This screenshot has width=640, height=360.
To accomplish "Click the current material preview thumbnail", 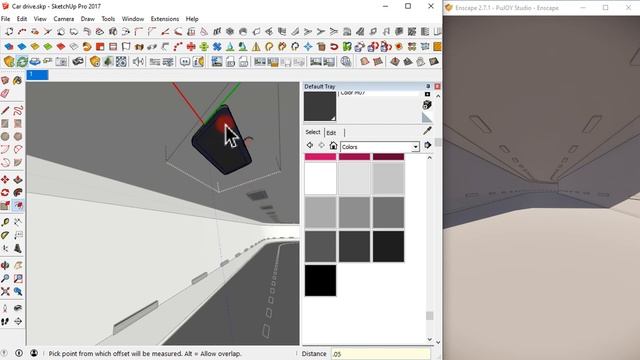I will (x=320, y=106).
